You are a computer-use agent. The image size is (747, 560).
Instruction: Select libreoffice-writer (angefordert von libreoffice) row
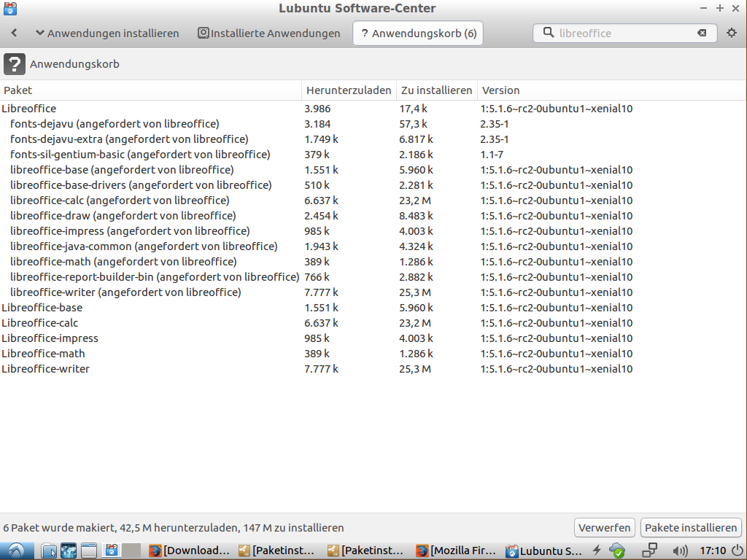click(373, 292)
